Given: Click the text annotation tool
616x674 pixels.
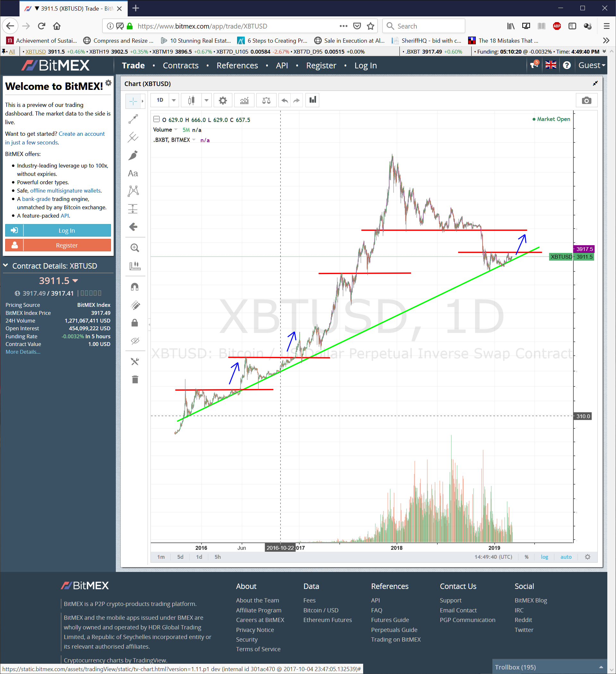Looking at the screenshot, I should 133,173.
